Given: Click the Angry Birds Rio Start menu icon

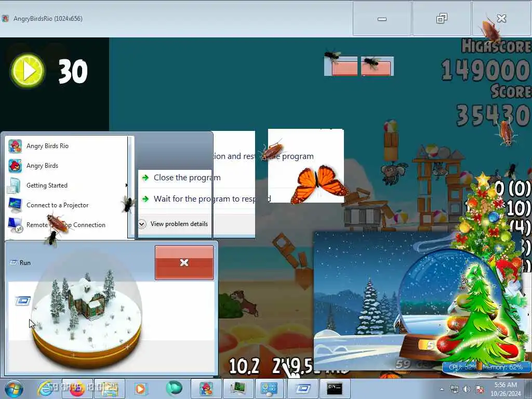Looking at the screenshot, I should [x=15, y=146].
